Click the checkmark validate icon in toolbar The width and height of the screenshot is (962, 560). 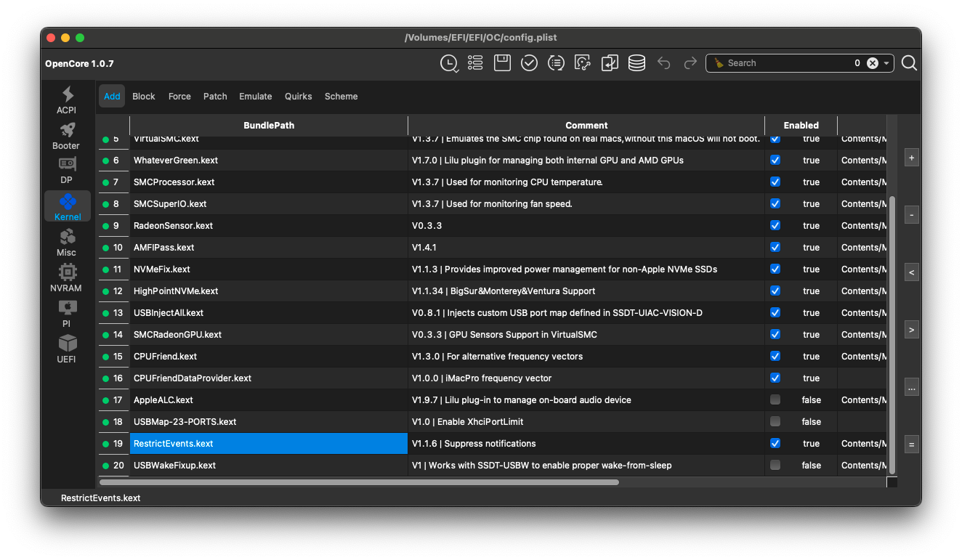pos(529,63)
